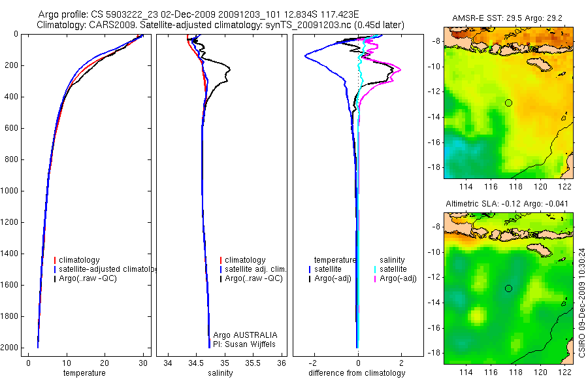Click latitude tick -14 on SST map
Viewport: 588px width, 379px height.
coord(434,117)
